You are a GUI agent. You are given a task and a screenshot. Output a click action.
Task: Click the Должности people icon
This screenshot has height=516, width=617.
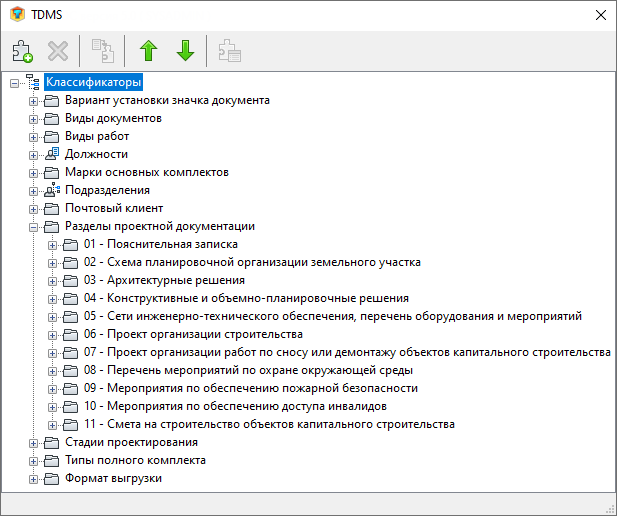[52, 154]
